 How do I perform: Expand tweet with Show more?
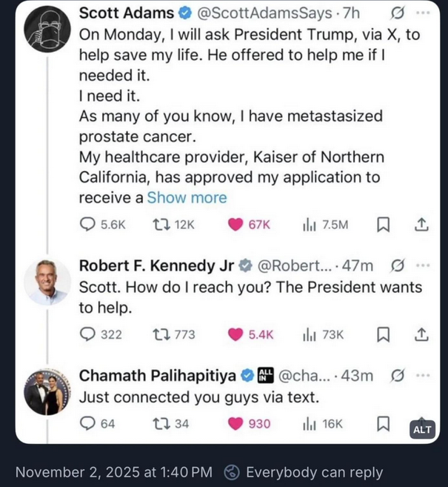pos(187,197)
